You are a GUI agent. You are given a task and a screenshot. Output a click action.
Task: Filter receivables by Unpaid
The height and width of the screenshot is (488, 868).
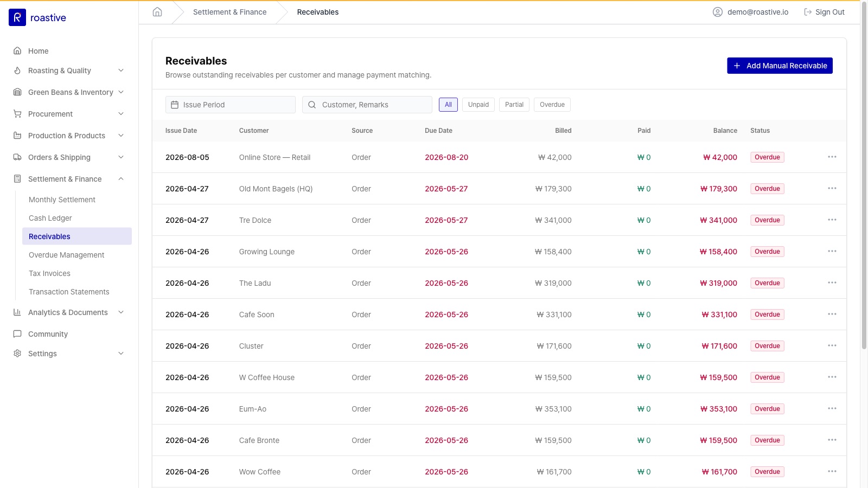point(478,105)
